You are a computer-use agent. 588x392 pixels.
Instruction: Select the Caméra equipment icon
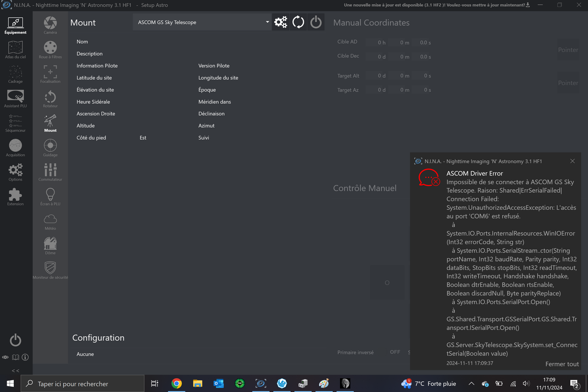tap(50, 25)
